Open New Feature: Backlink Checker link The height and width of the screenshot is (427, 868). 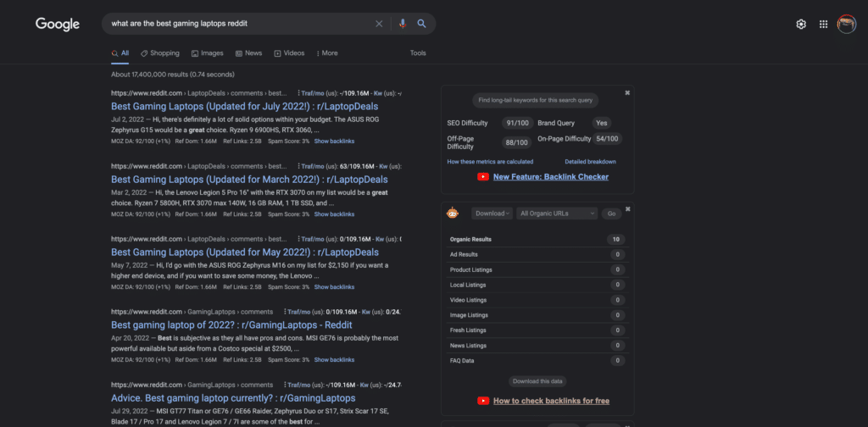click(x=551, y=177)
